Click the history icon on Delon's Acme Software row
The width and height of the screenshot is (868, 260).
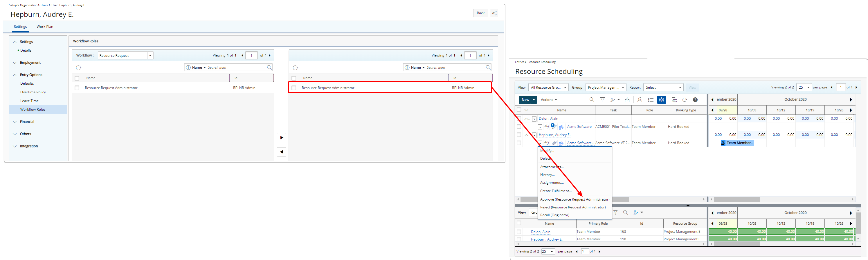(x=547, y=126)
